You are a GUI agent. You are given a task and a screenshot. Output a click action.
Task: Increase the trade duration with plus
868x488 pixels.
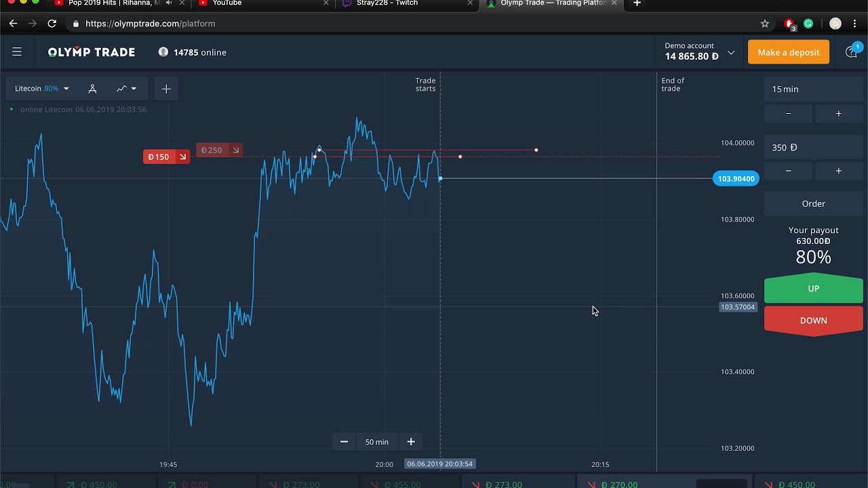[838, 114]
